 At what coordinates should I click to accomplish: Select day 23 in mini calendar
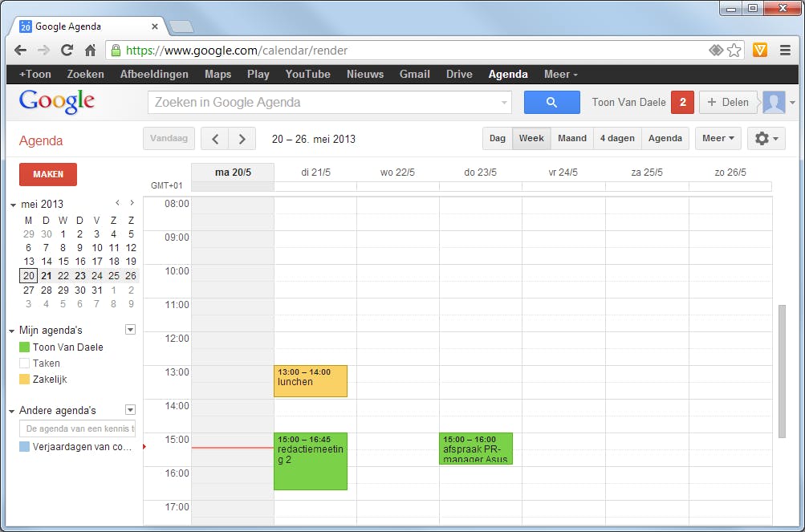click(x=80, y=276)
